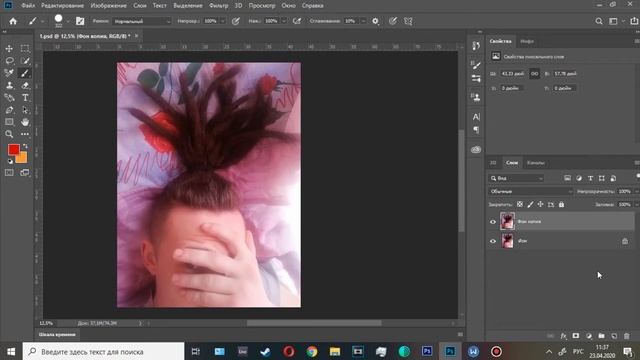The height and width of the screenshot is (360, 640).
Task: Open the Файл menu
Action: (x=28, y=6)
